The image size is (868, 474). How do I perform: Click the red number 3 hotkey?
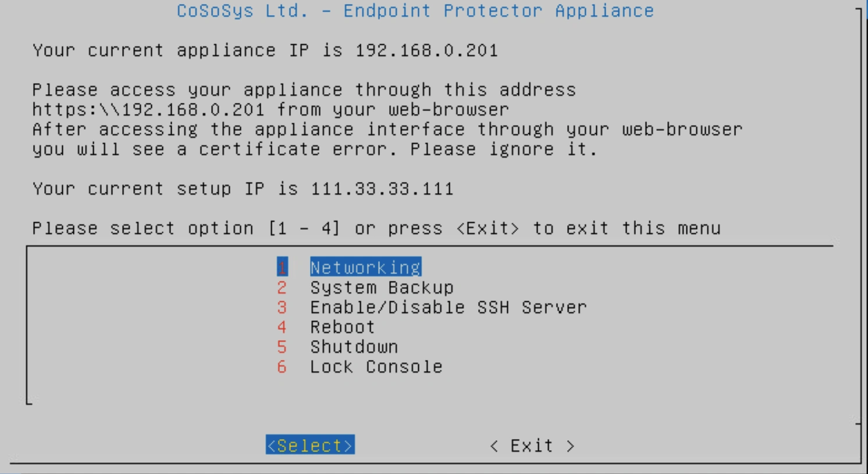[282, 307]
